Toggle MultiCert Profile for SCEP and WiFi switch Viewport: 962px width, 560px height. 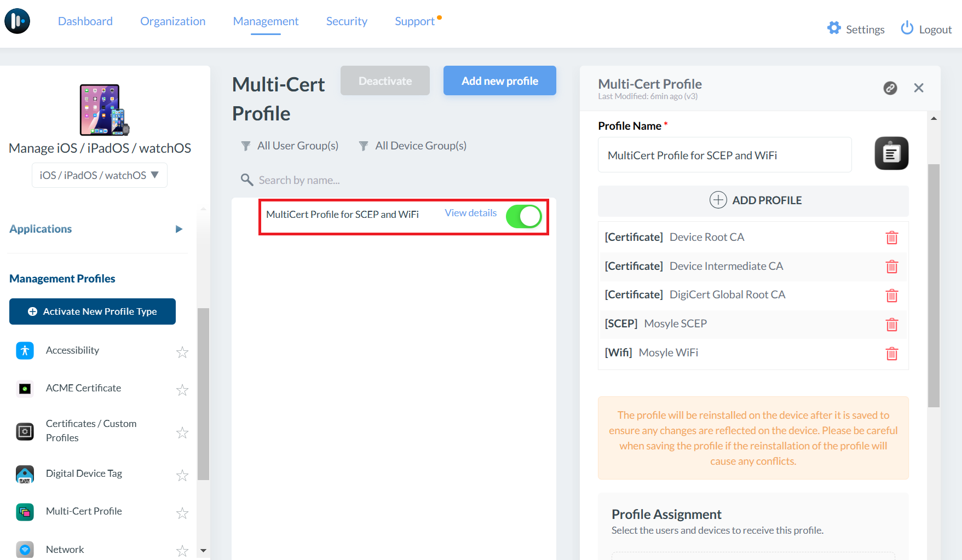point(523,216)
